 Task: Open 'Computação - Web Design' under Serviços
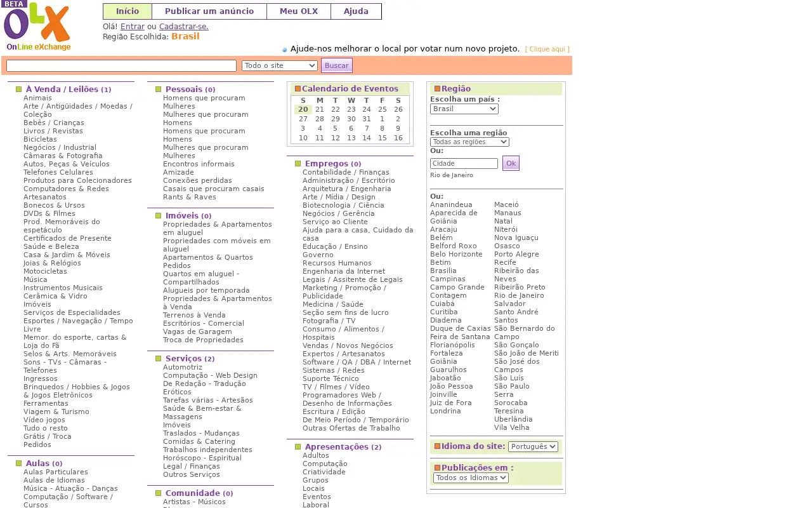point(210,375)
